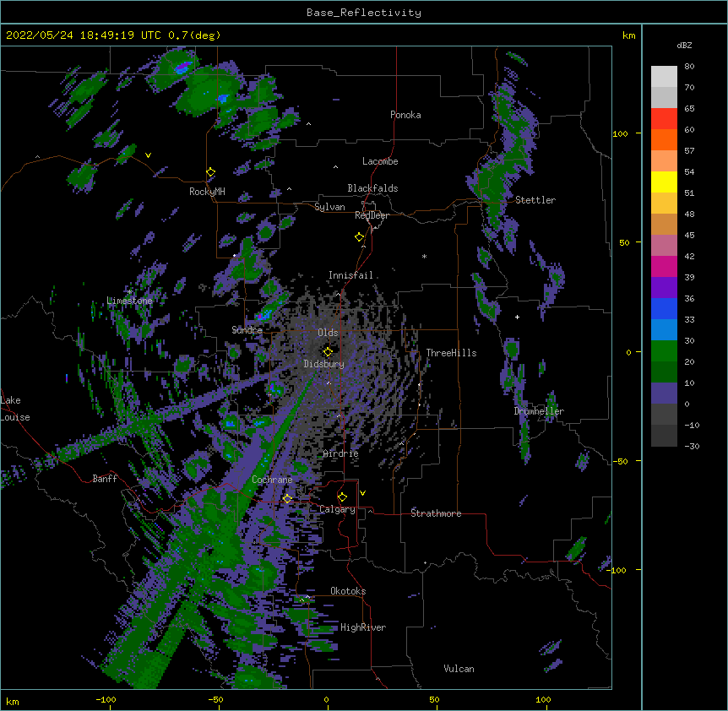
Task: Click the white plus marker north of Drumheller
Action: [517, 317]
